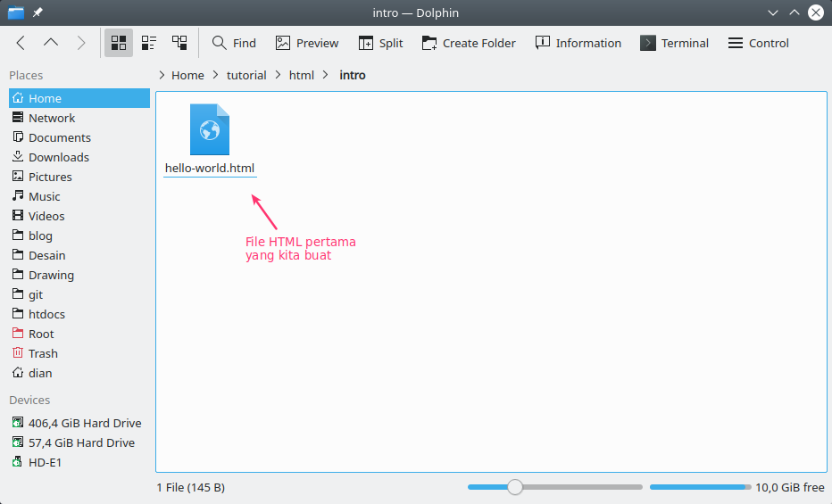Open the Drawing folder bookmark
832x504 pixels.
point(79,275)
